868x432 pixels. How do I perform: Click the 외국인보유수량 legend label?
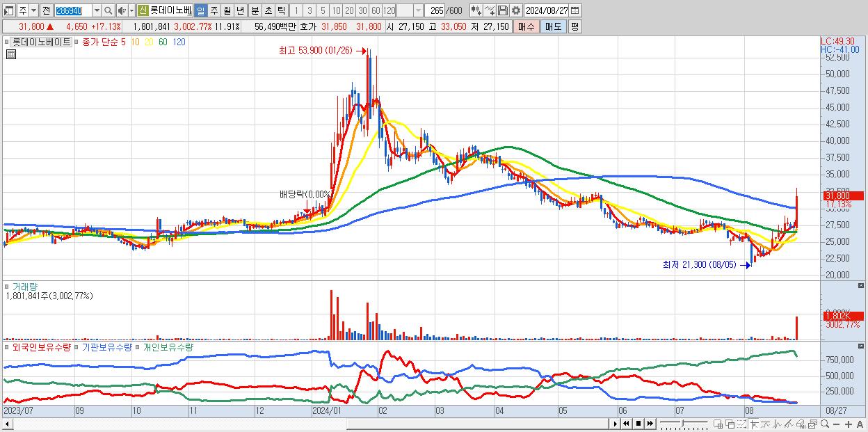point(41,346)
